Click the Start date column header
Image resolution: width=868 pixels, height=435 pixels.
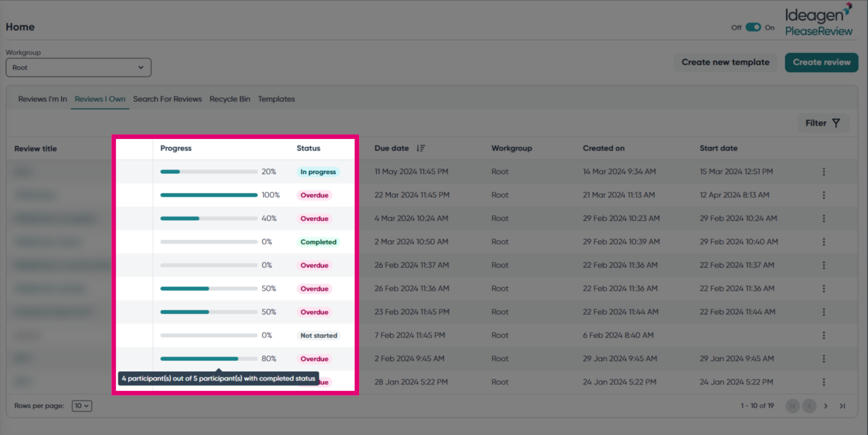719,148
